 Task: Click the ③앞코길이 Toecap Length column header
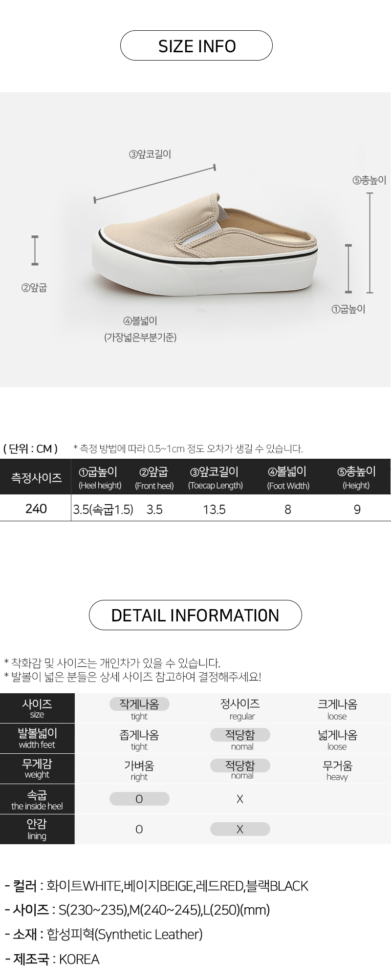click(215, 477)
